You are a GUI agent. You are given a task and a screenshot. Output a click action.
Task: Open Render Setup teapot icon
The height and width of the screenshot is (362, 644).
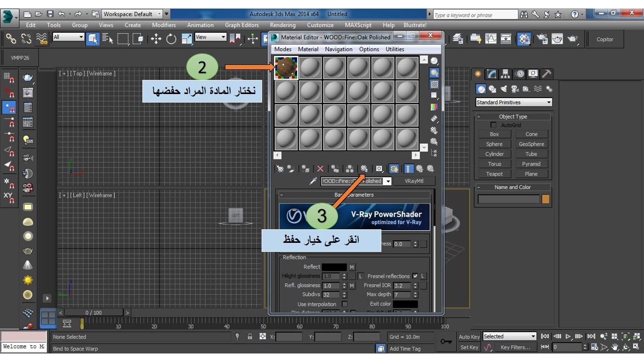point(541,39)
